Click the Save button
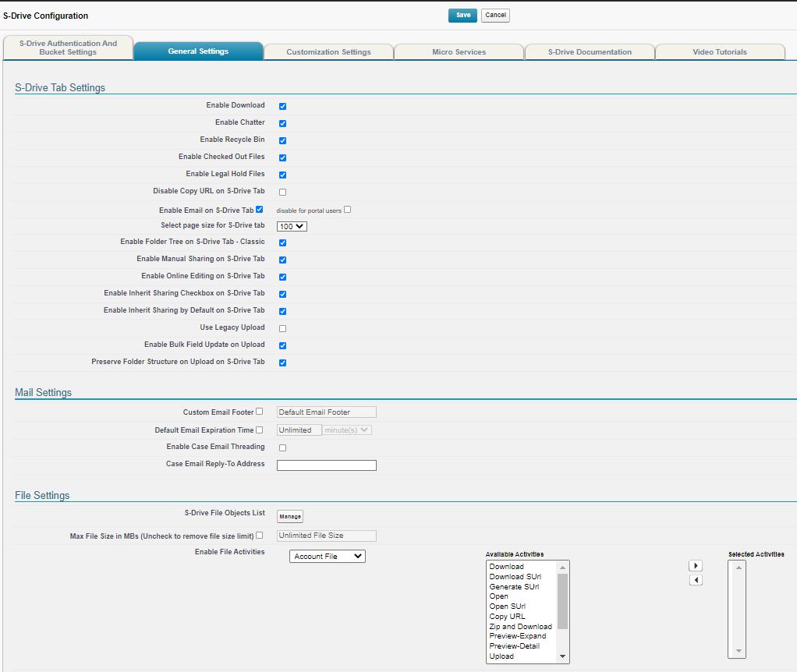This screenshot has height=672, width=797. (462, 16)
